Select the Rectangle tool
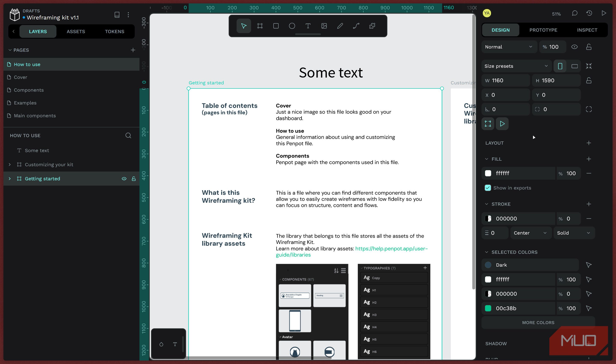 276,26
